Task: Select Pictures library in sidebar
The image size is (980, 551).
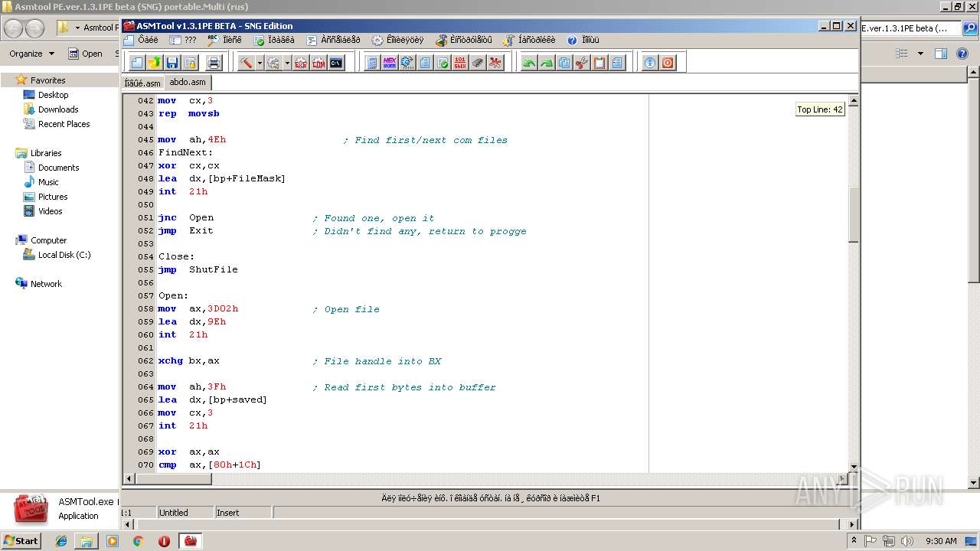Action: [45, 197]
